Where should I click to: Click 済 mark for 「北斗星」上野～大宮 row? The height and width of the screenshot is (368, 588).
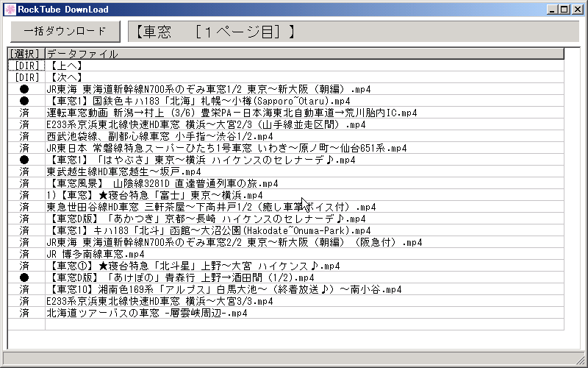tap(24, 266)
